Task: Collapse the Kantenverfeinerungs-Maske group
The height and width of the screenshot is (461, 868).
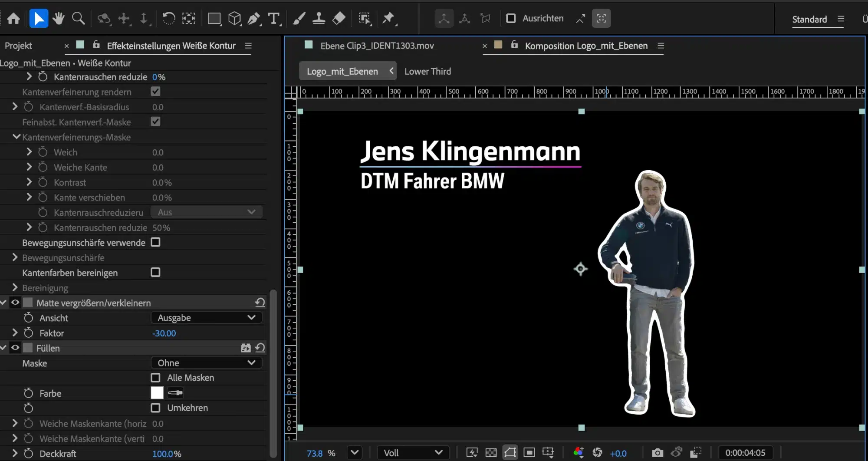Action: click(16, 137)
